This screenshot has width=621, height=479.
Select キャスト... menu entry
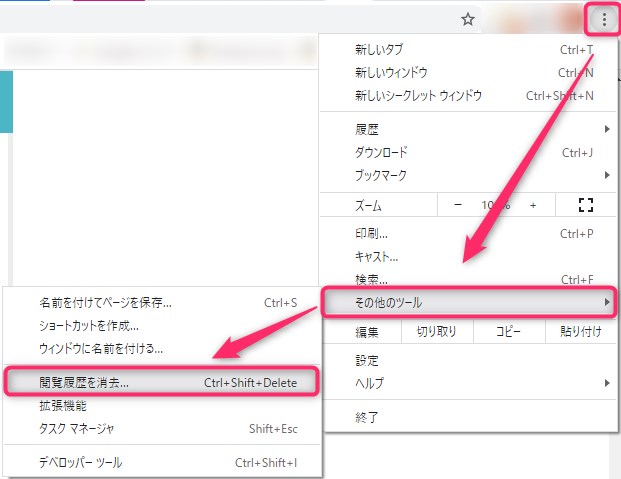pos(469,257)
